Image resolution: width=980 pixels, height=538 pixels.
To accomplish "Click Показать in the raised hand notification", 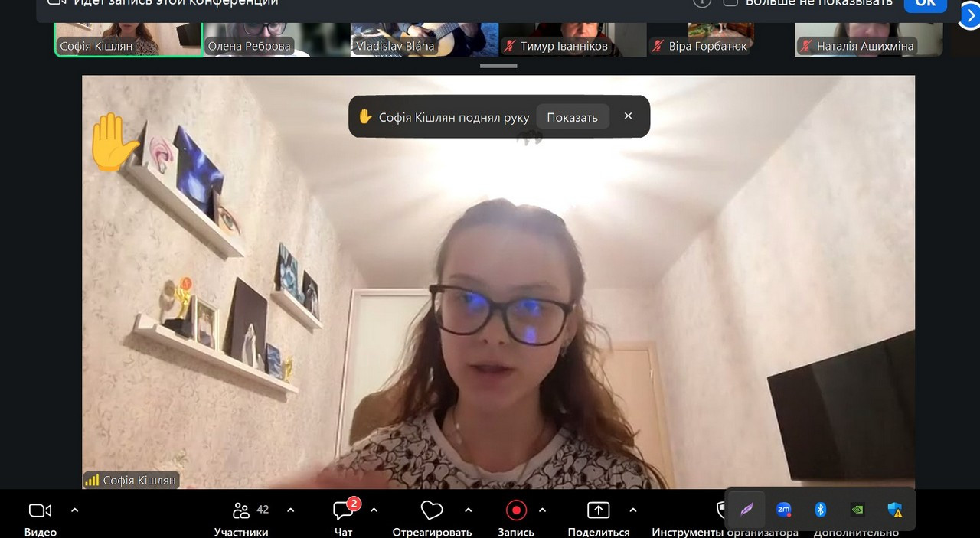I will [x=572, y=117].
